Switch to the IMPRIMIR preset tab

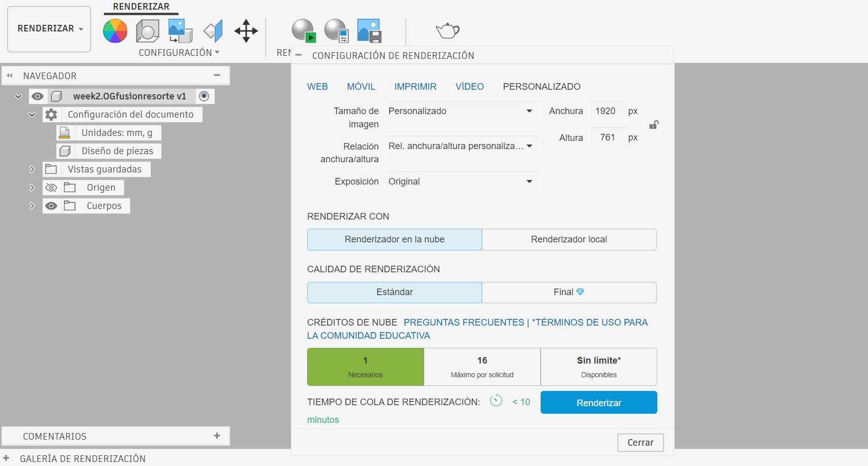point(415,87)
